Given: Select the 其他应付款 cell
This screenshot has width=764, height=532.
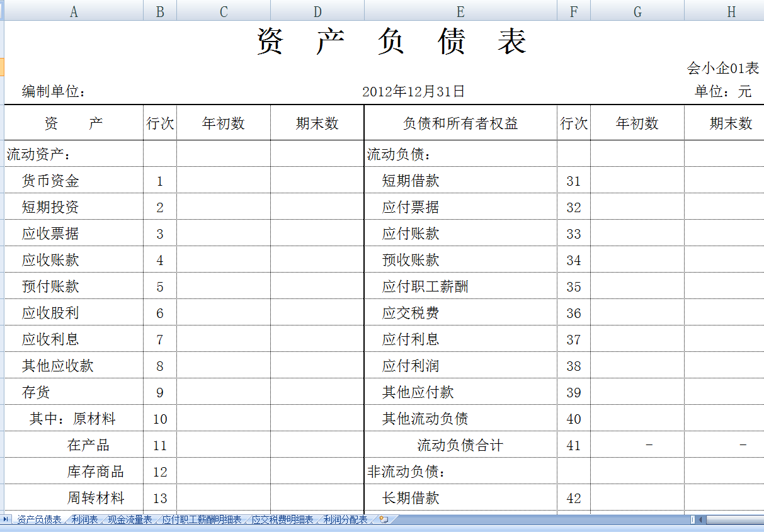Looking at the screenshot, I should 460,393.
